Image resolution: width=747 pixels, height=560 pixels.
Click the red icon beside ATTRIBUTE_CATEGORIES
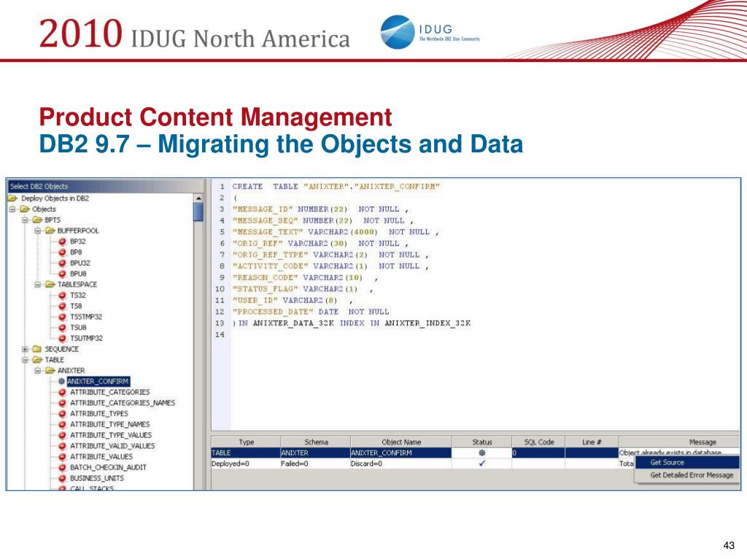pyautogui.click(x=62, y=392)
